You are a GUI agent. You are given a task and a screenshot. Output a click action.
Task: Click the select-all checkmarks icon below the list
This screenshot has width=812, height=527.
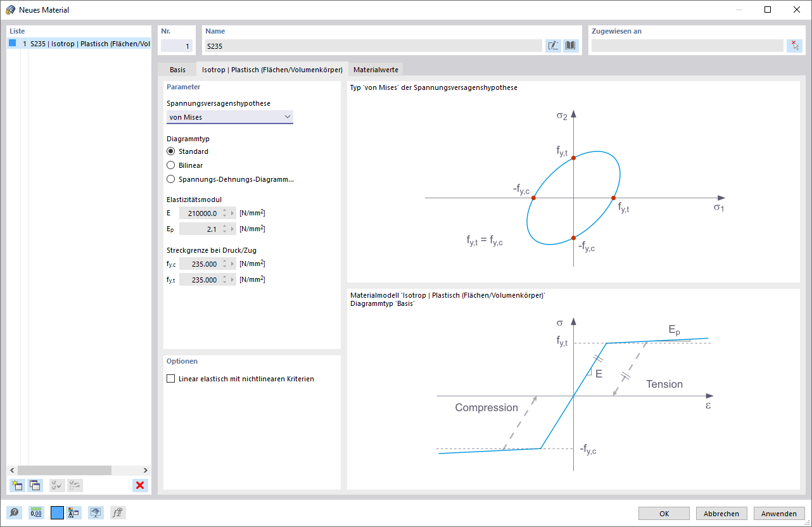[x=56, y=486]
